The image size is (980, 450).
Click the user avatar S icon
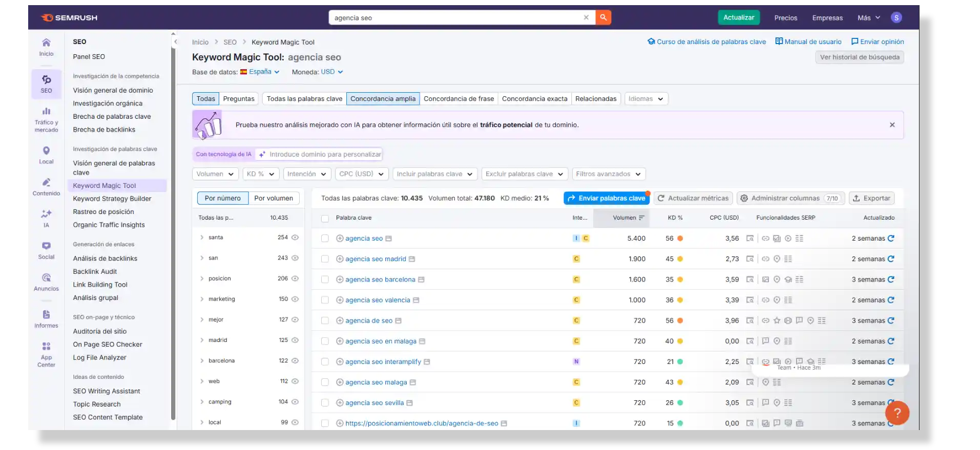coord(896,17)
